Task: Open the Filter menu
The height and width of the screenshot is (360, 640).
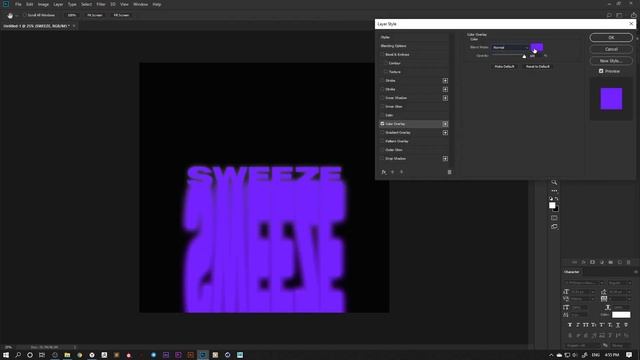Action: [101, 4]
